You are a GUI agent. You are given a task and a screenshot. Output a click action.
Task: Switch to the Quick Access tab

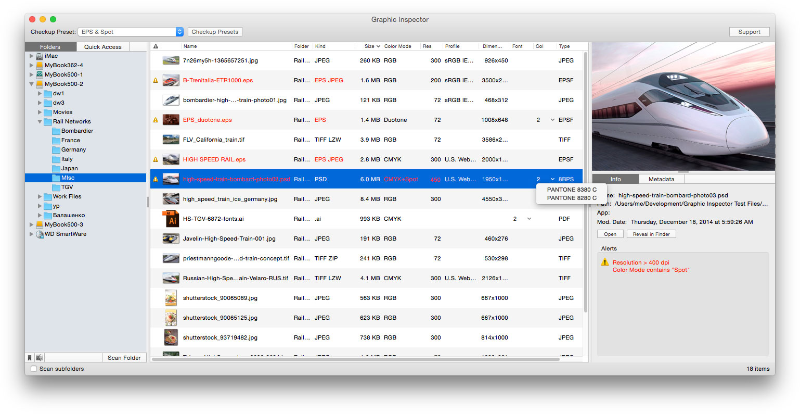pyautogui.click(x=103, y=46)
